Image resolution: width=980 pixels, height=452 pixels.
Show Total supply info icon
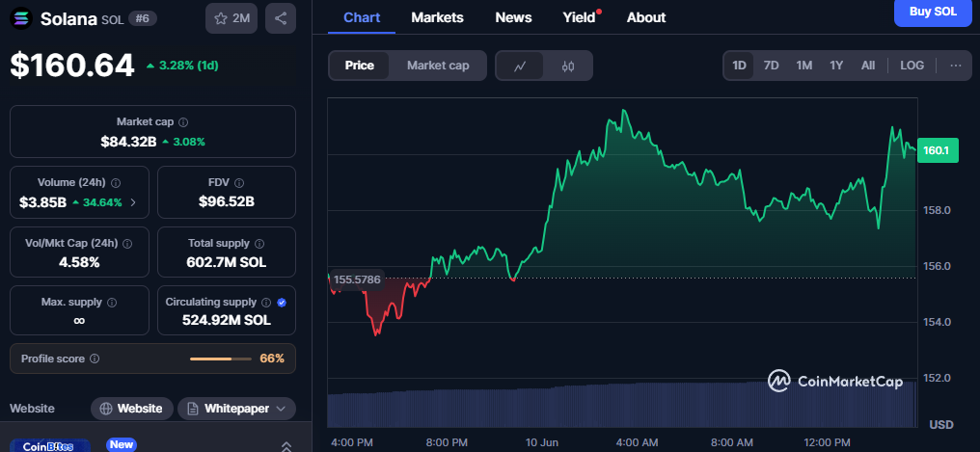click(259, 244)
